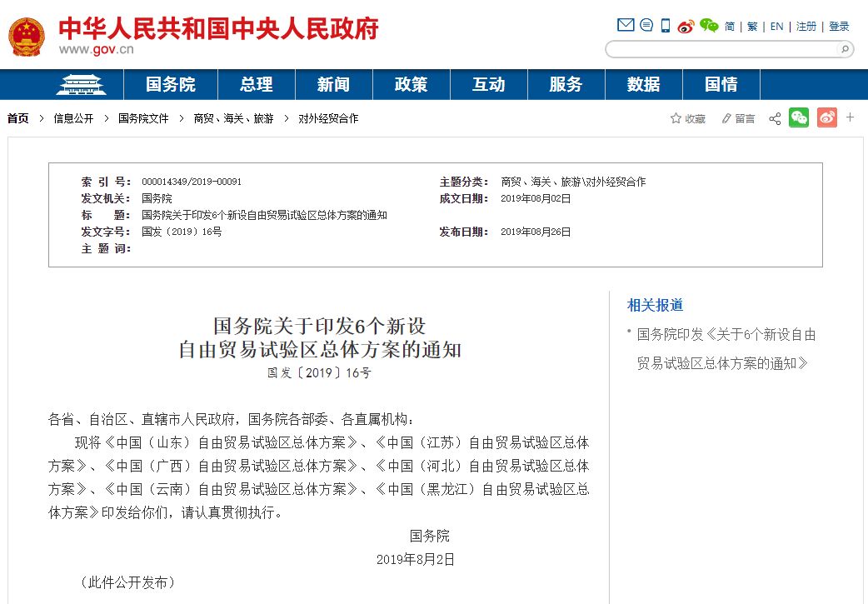
Task: Click the title row in the info box
Action: click(235, 215)
